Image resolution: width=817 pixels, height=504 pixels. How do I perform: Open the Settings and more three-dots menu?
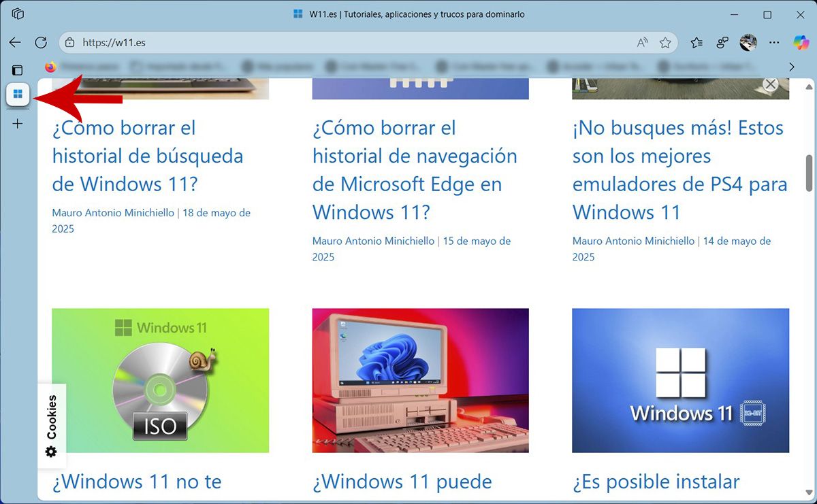774,42
